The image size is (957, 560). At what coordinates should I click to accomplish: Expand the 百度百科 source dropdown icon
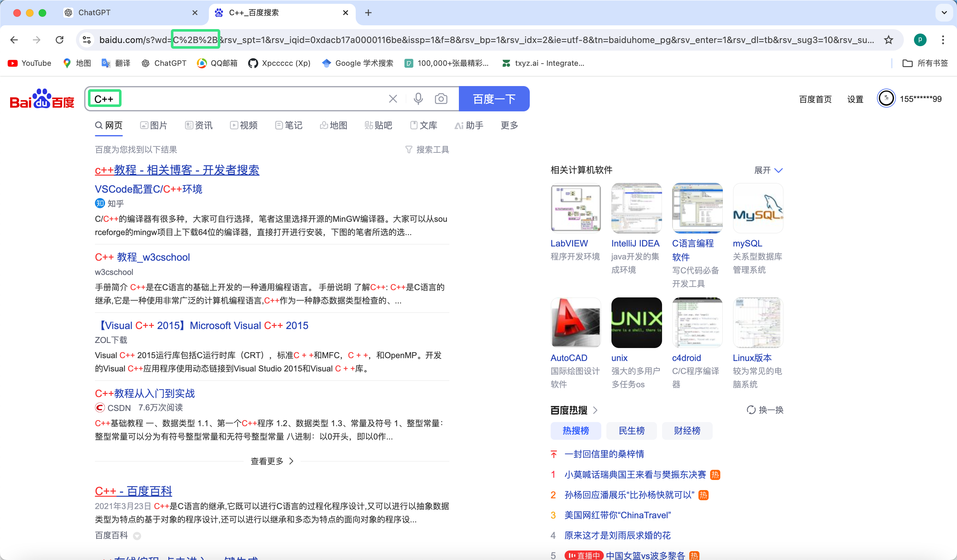coord(137,536)
